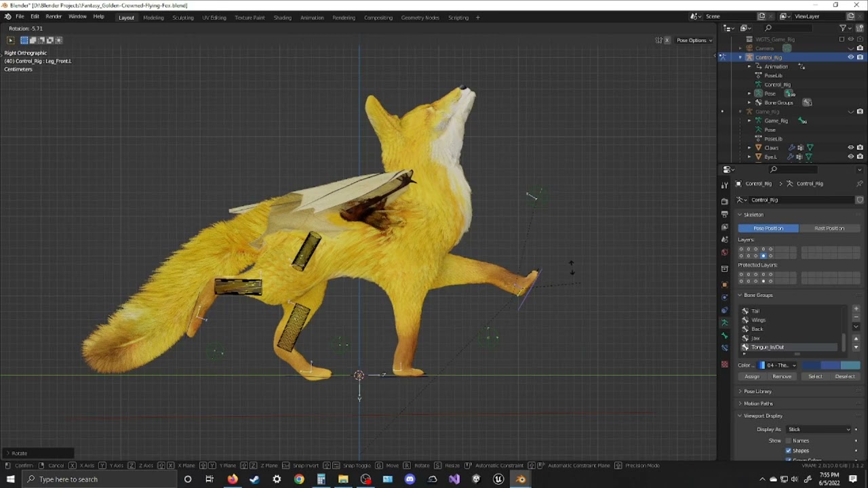Image resolution: width=868 pixels, height=488 pixels.
Task: Open the Render properties tab icon
Action: (724, 201)
